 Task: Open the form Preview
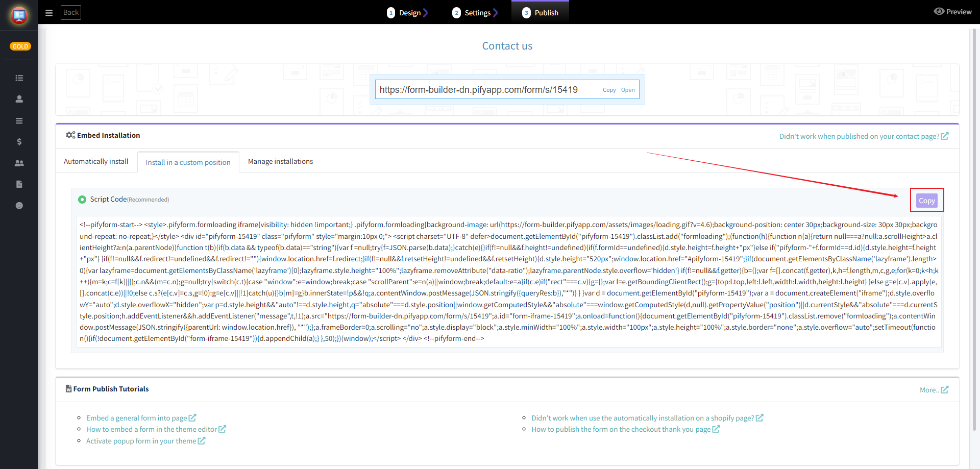coord(952,12)
